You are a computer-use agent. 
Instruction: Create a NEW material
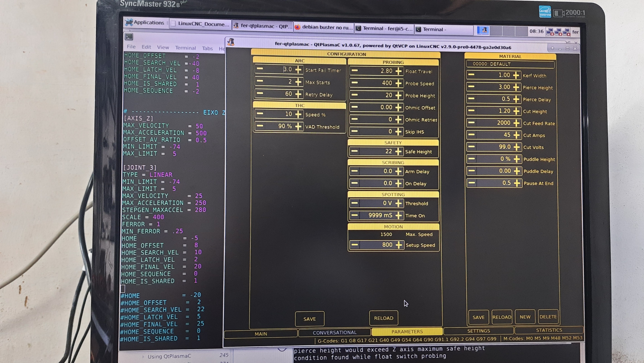point(525,317)
